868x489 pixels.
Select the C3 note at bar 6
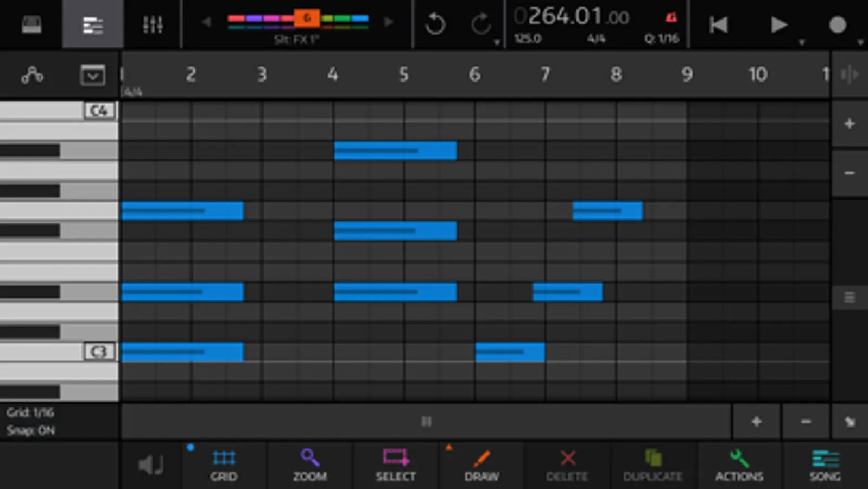click(x=510, y=352)
